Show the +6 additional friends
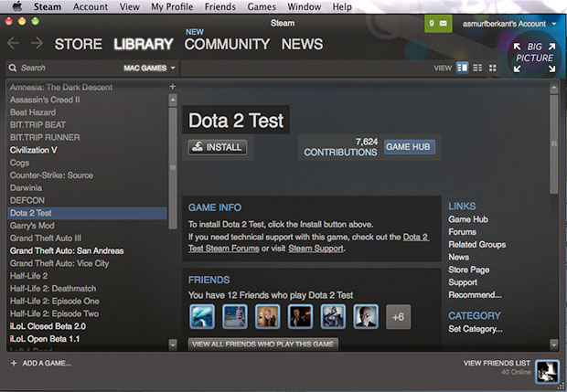Viewport: 567px width, 392px height. [398, 317]
